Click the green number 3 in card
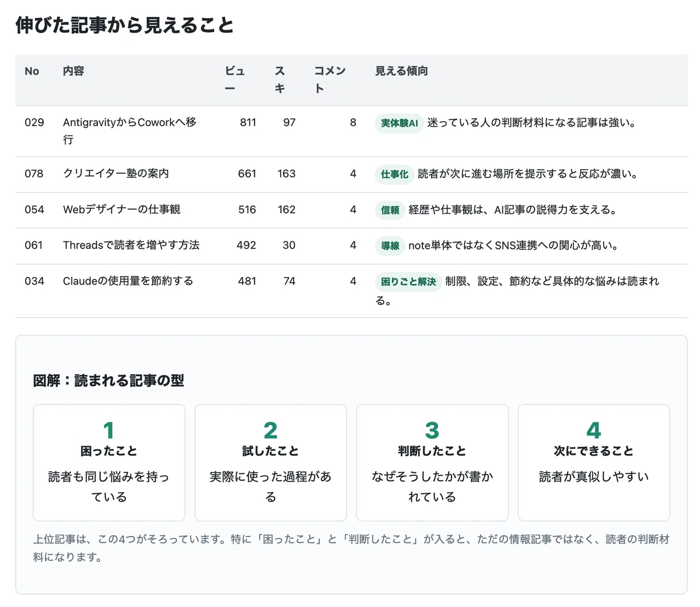 [x=432, y=430]
